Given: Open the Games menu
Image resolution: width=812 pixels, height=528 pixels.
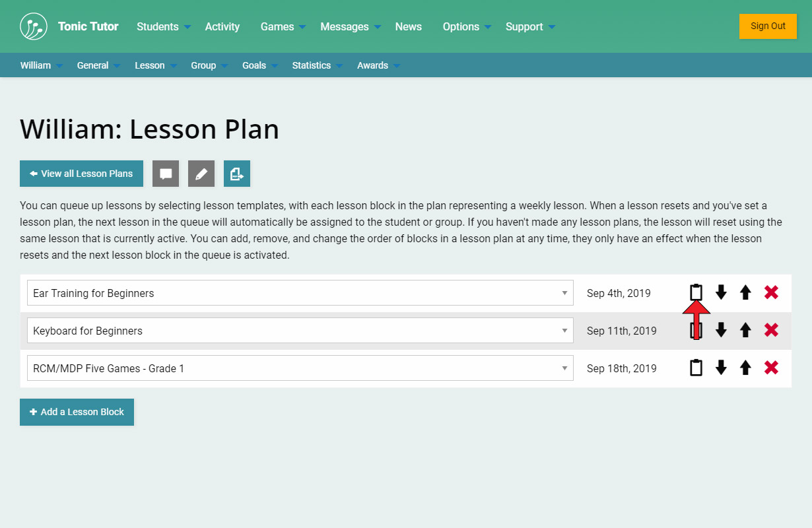Looking at the screenshot, I should 283,26.
